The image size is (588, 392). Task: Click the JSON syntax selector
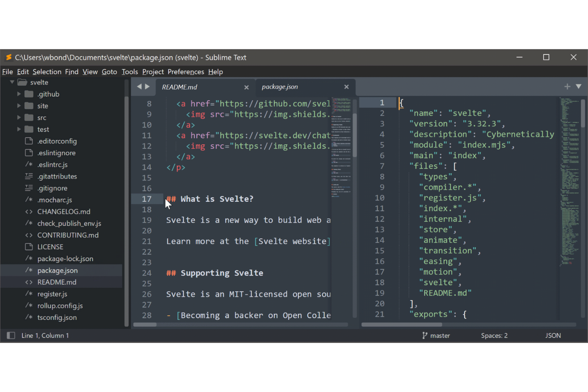coord(553,335)
